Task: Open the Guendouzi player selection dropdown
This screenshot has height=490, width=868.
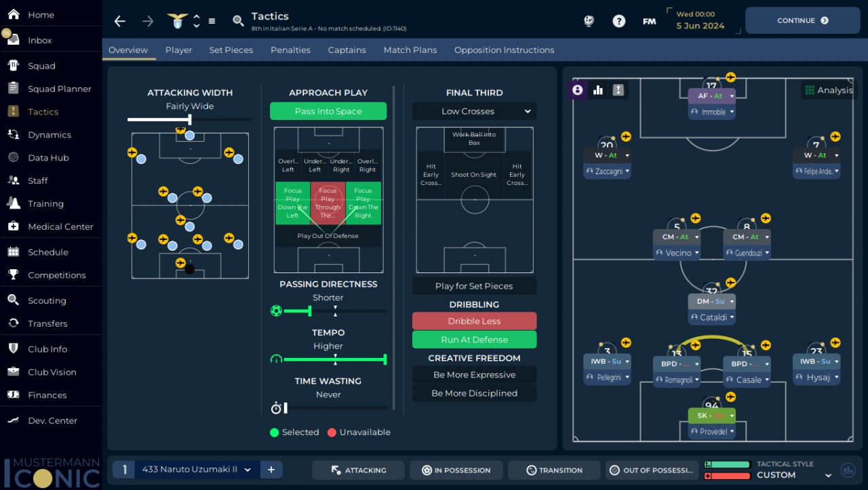Action: pos(747,253)
